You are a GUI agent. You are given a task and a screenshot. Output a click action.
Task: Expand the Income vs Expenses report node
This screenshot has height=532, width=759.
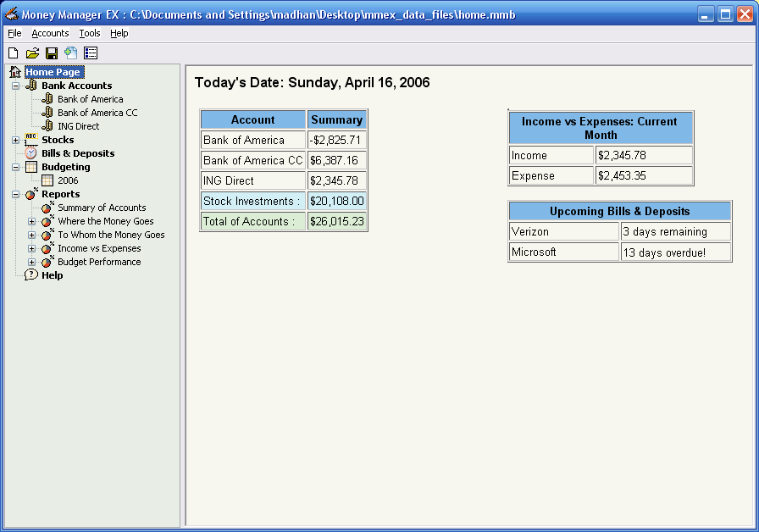pyautogui.click(x=32, y=248)
